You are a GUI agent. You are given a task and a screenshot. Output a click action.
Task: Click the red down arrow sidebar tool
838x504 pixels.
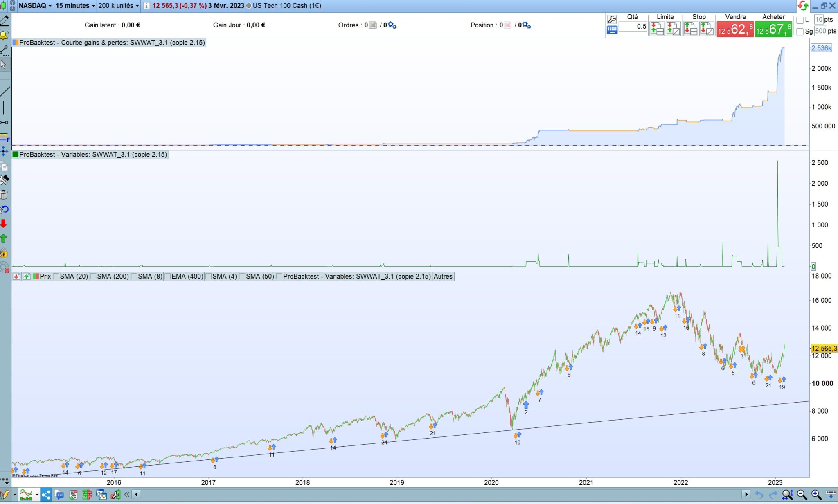(x=4, y=223)
